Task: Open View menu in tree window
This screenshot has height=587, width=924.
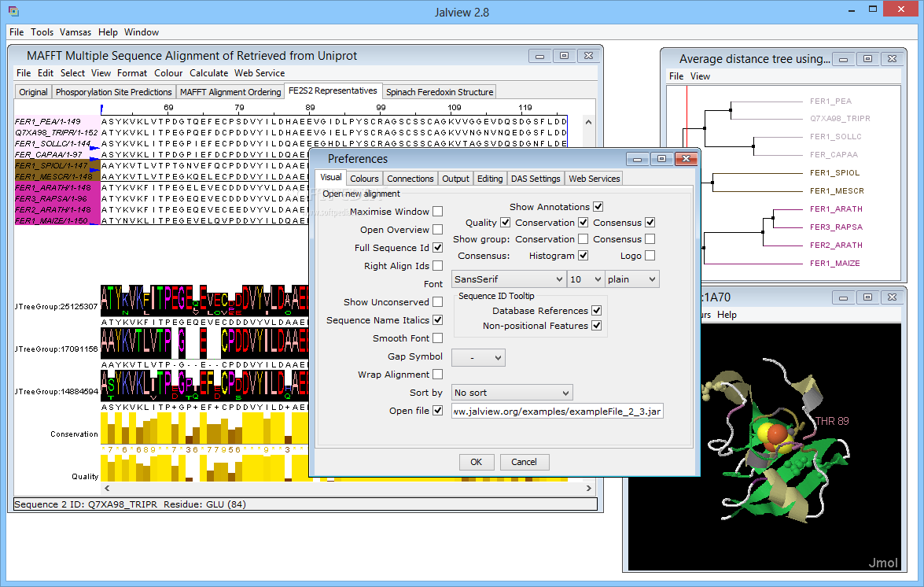Action: 700,76
